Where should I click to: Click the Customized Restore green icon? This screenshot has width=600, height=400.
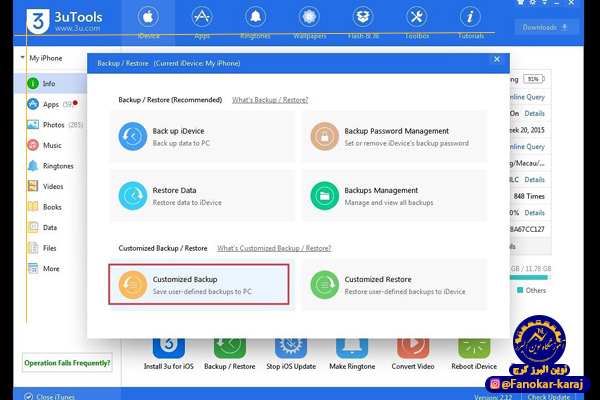(324, 285)
